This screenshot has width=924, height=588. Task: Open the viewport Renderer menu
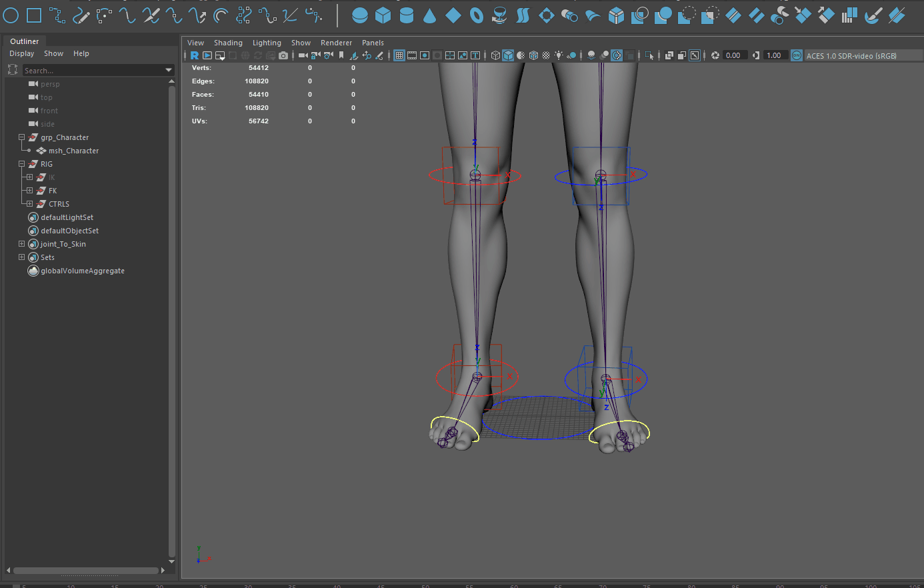(x=336, y=43)
